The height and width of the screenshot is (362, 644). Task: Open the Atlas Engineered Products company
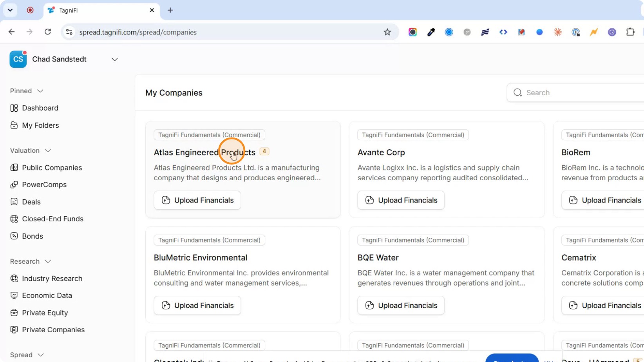tap(204, 152)
